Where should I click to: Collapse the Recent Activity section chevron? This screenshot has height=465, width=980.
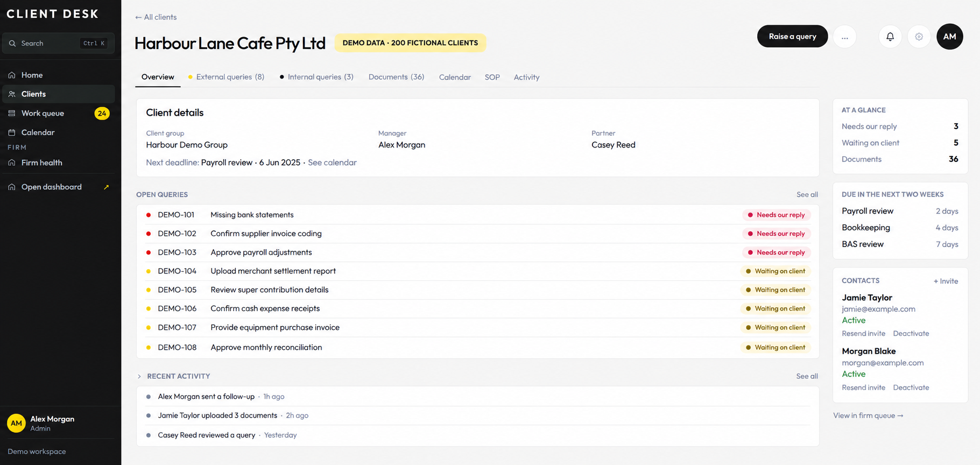[139, 376]
